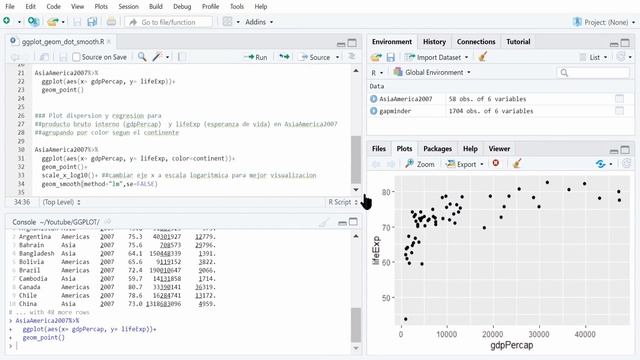The width and height of the screenshot is (640, 360).
Task: Open the Help menu
Action: [261, 7]
